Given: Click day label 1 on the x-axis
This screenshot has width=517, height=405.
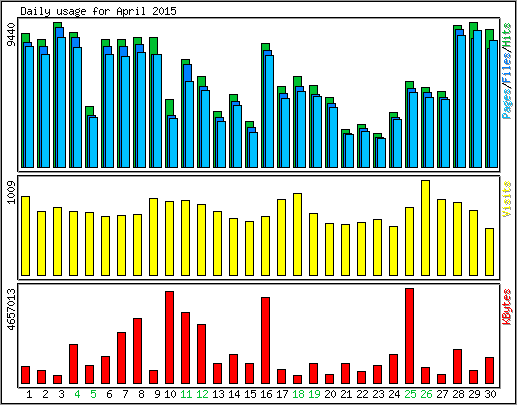Looking at the screenshot, I should point(29,394).
